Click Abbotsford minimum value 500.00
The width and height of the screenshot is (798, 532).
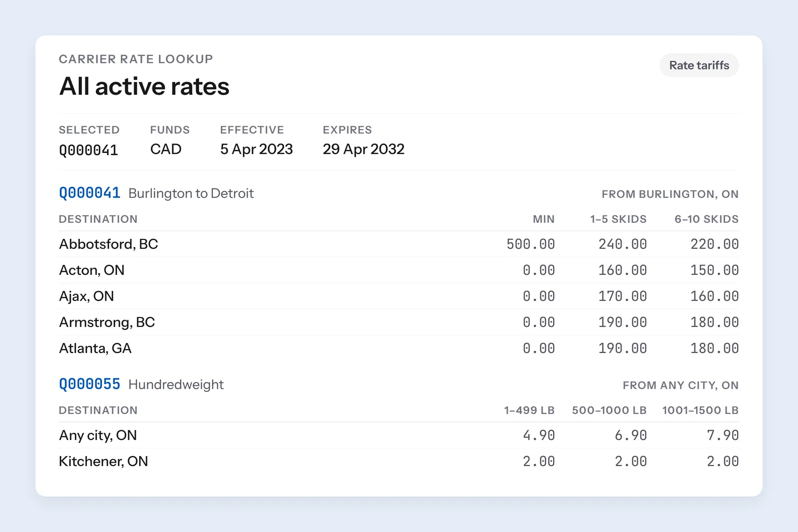[x=530, y=244]
